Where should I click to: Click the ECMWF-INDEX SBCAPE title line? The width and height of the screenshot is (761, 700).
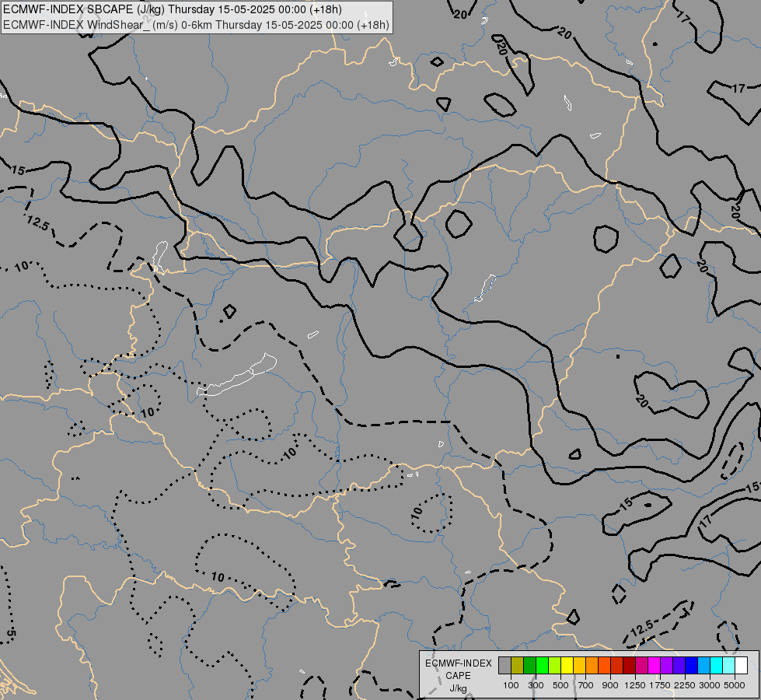[x=173, y=9]
